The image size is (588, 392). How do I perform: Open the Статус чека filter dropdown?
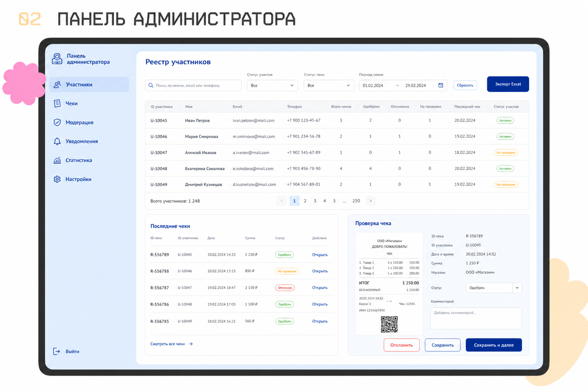[x=329, y=85]
